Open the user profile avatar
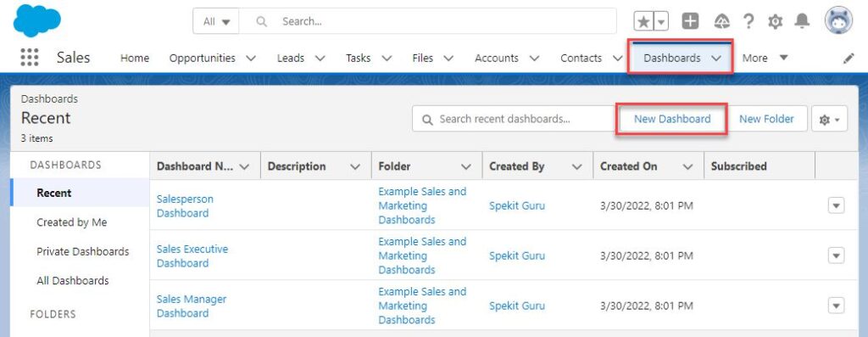This screenshot has height=337, width=868. 838,20
